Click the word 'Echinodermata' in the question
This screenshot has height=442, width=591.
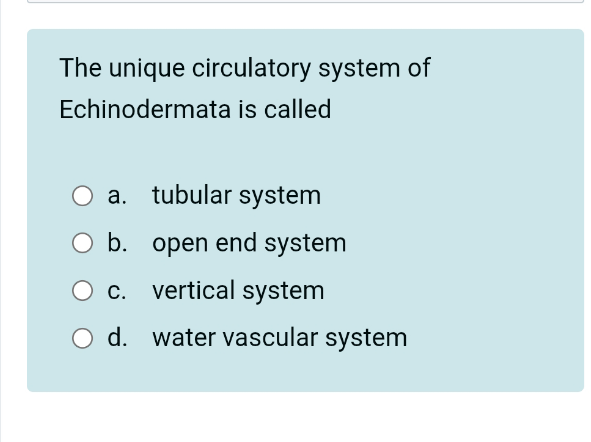pos(145,109)
